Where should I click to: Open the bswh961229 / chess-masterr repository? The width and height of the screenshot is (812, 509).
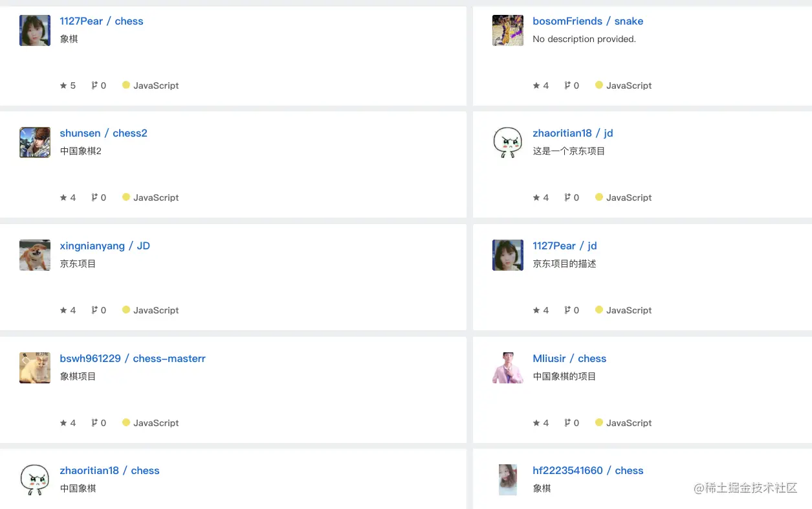(133, 359)
